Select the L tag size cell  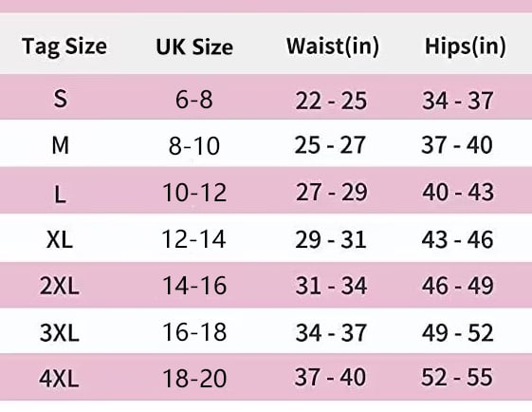coord(61,195)
